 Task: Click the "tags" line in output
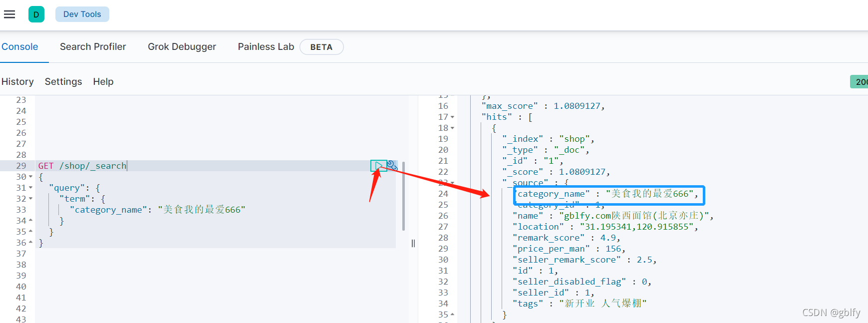pos(579,304)
